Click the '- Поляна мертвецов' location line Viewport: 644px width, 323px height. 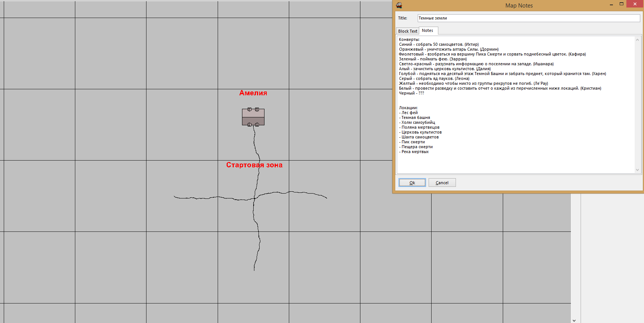pyautogui.click(x=419, y=127)
